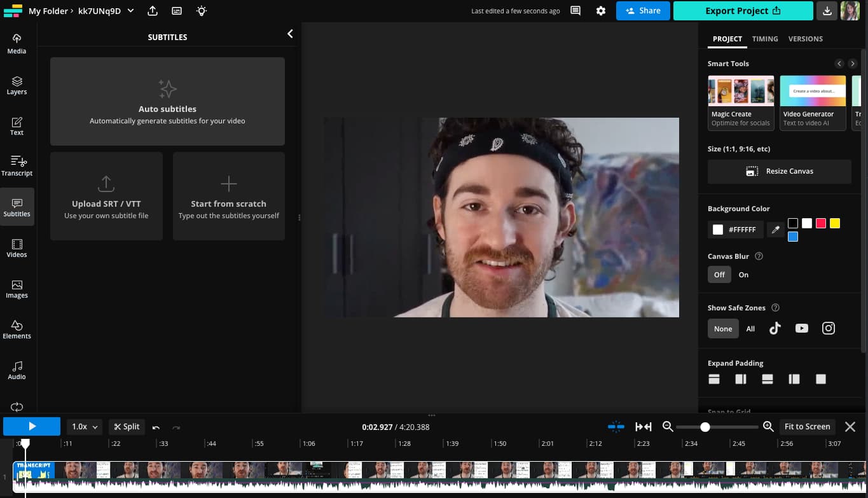
Task: Expand padding on the bottom
Action: coord(768,379)
